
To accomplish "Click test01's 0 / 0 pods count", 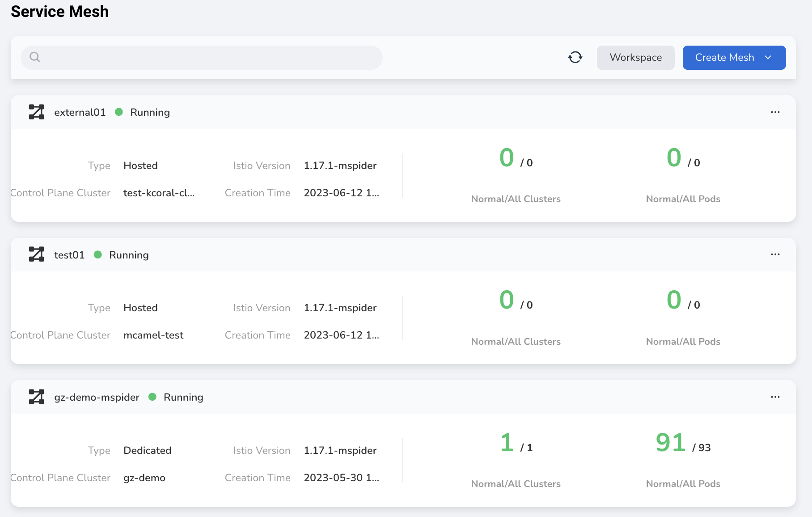I will (x=683, y=300).
